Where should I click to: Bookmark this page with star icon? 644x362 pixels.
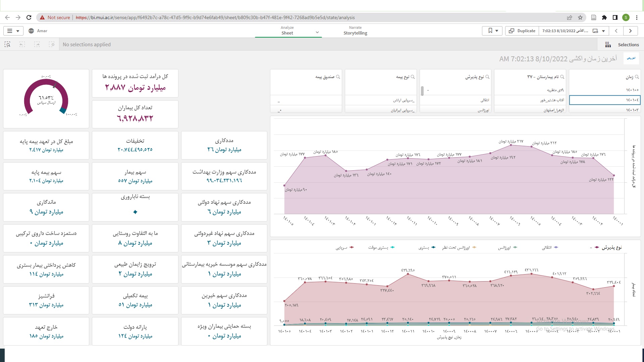[580, 17]
